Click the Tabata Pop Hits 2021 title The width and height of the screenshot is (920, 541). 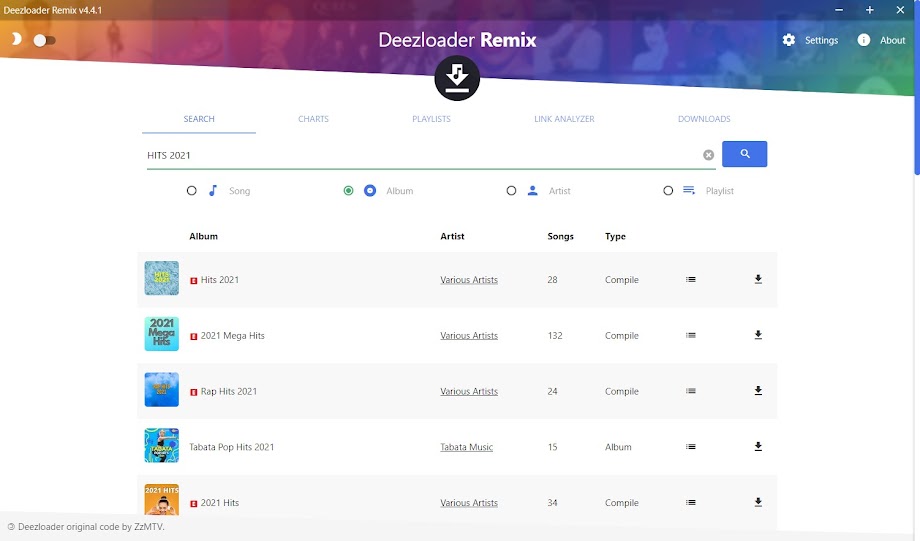pyautogui.click(x=231, y=447)
